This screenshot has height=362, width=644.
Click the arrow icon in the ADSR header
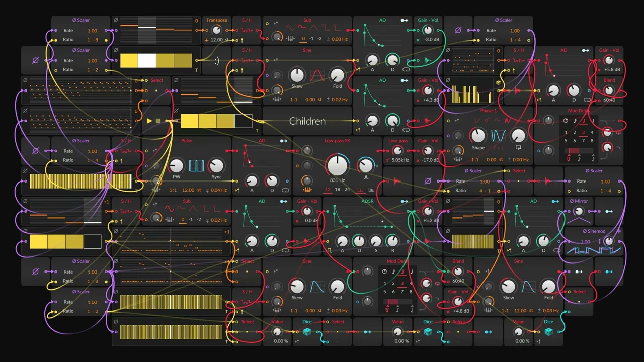[404, 201]
